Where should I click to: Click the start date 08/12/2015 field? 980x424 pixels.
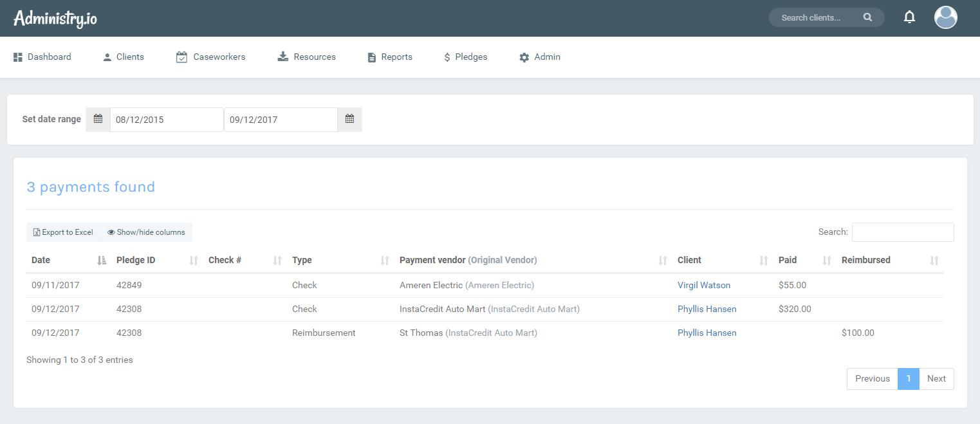click(x=166, y=120)
